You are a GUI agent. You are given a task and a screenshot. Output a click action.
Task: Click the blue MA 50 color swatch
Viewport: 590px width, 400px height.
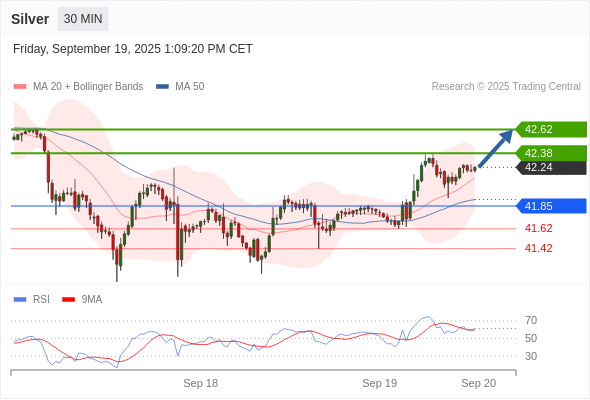pos(162,87)
